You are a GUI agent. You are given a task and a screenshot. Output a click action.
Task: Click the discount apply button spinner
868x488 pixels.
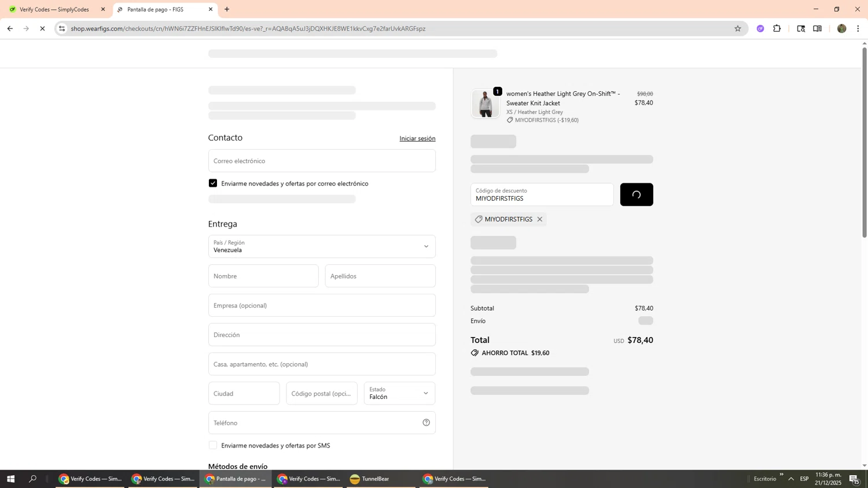[x=637, y=195]
